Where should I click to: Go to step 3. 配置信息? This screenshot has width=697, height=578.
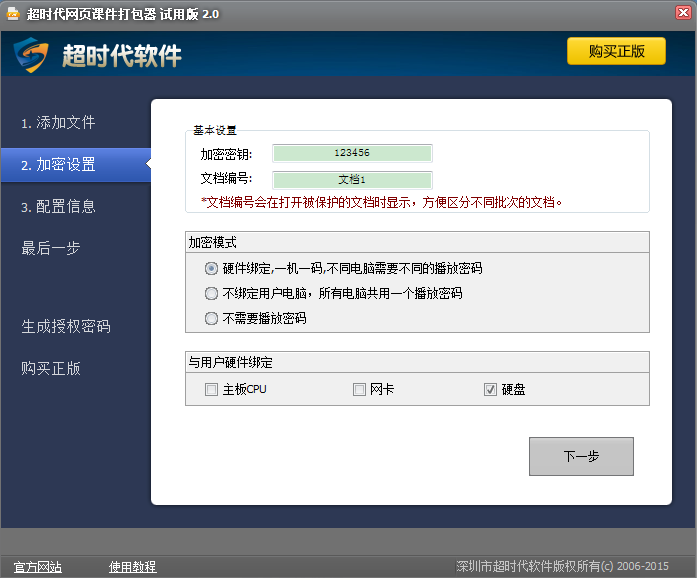[x=58, y=206]
